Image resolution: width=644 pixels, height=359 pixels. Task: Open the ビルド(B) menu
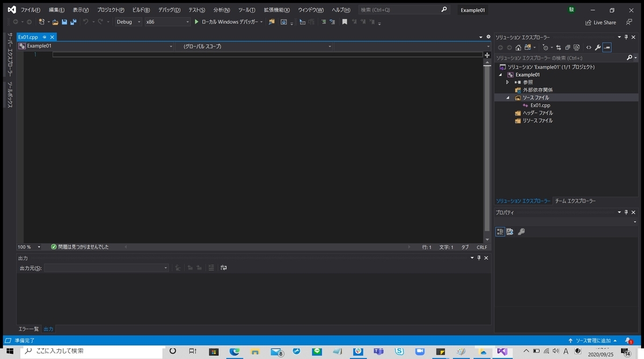[141, 10]
